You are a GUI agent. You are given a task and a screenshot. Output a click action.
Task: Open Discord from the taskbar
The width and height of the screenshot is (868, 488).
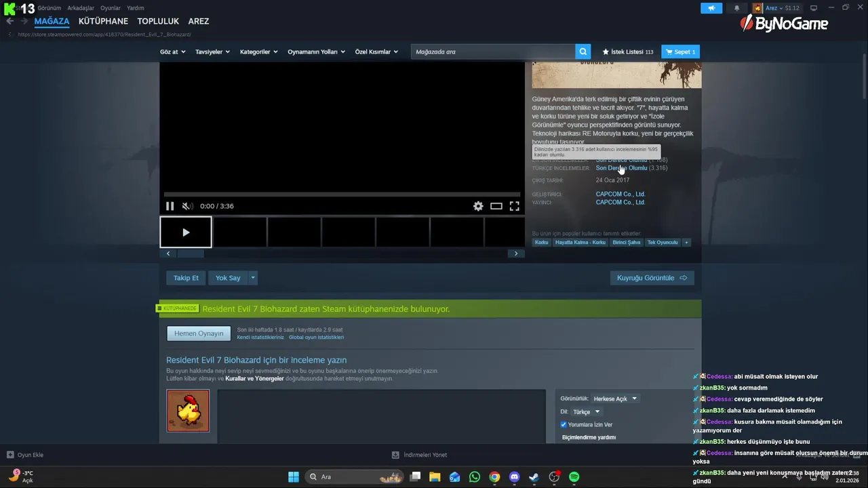(x=514, y=477)
